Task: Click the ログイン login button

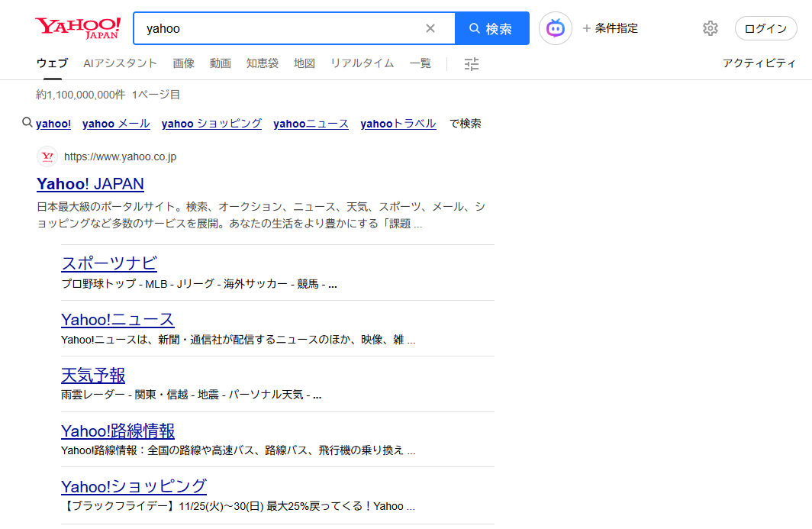Action: pyautogui.click(x=765, y=28)
